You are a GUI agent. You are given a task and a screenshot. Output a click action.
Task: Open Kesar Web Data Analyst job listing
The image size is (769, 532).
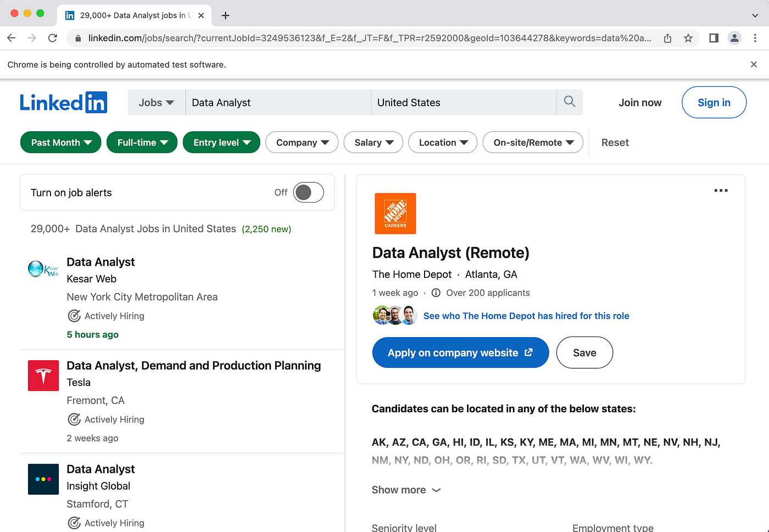(x=101, y=262)
